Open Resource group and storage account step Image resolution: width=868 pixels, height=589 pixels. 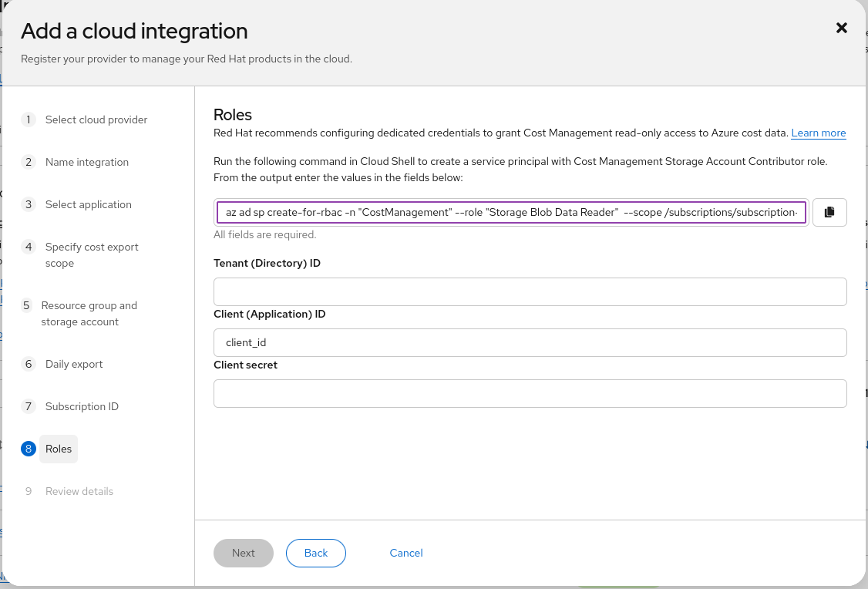89,313
